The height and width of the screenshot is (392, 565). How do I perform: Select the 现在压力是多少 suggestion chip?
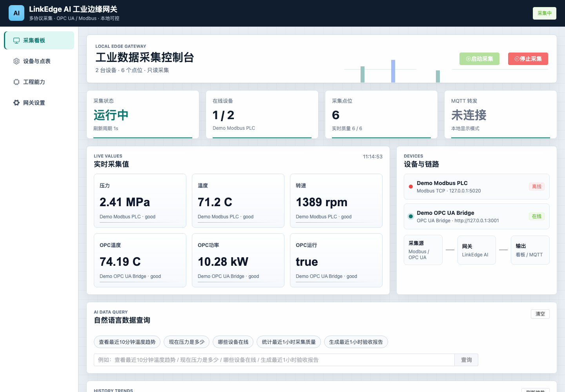187,342
